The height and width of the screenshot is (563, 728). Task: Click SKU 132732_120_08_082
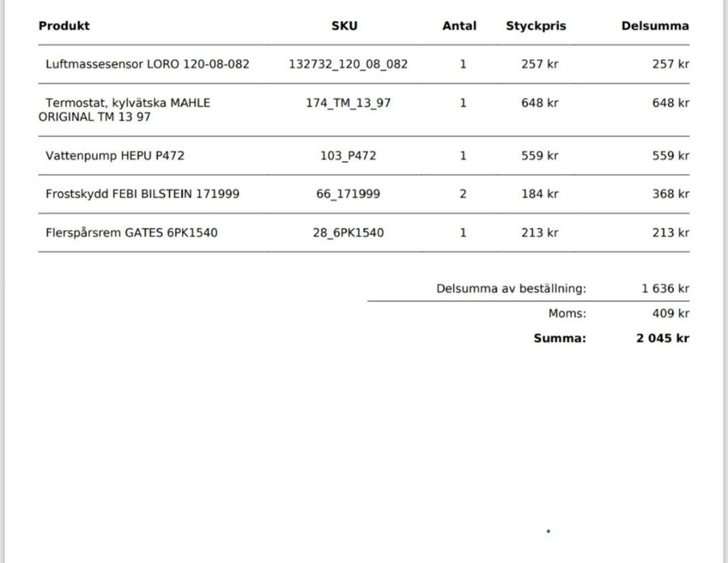tap(348, 64)
